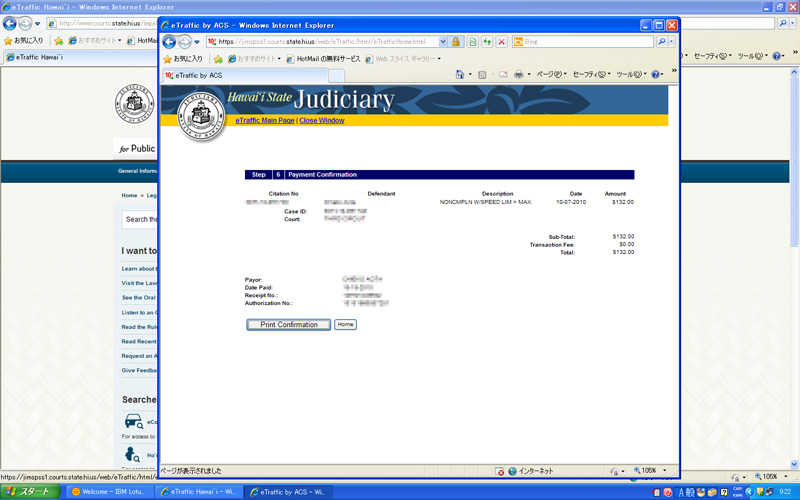Open the ページ(P) menu in the ACS window
800x500 pixels.
click(x=551, y=74)
